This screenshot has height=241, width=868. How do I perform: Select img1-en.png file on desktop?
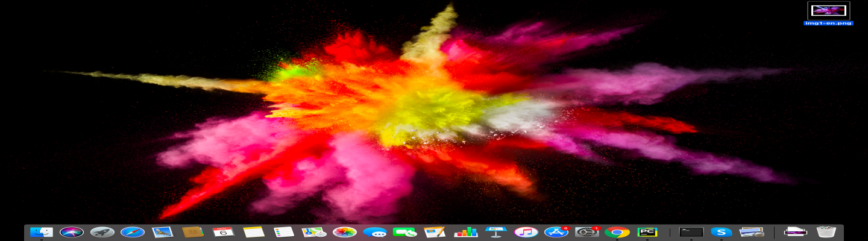pyautogui.click(x=828, y=13)
